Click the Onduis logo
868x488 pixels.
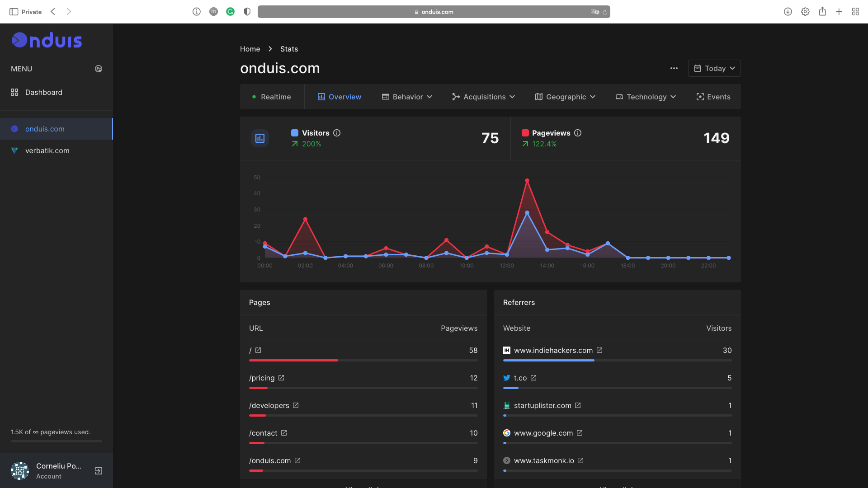pyautogui.click(x=47, y=40)
